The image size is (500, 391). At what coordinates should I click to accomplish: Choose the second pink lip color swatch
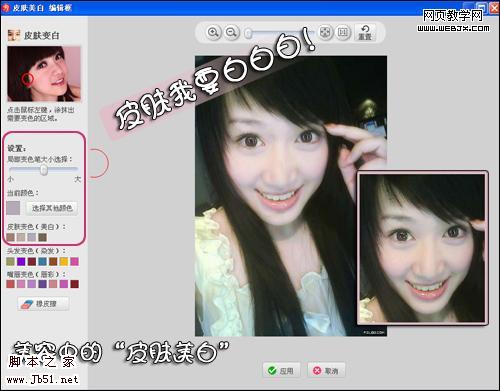21,284
